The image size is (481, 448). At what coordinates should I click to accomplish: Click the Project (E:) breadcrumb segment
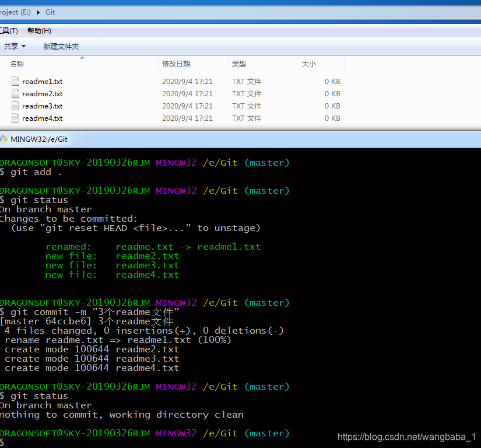15,12
